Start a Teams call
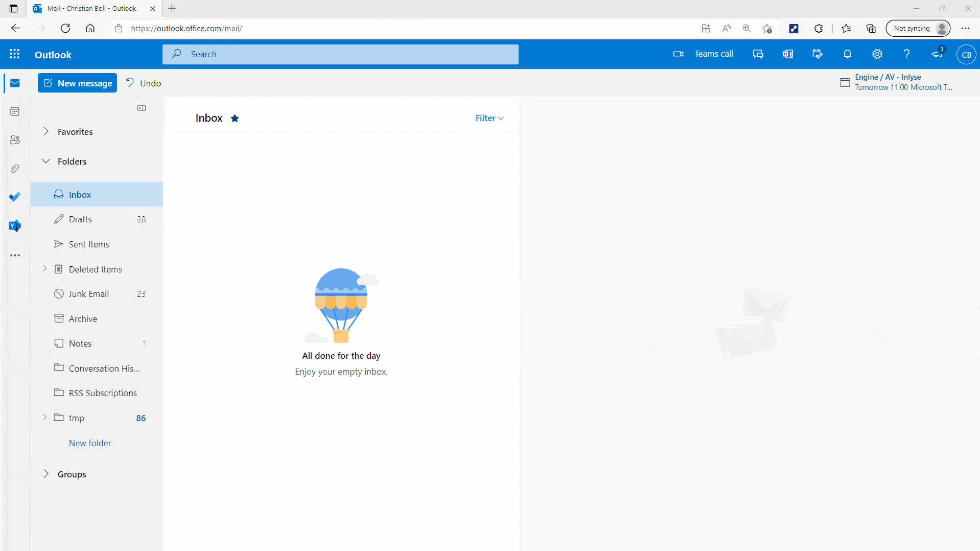Image resolution: width=980 pixels, height=551 pixels. tap(703, 54)
